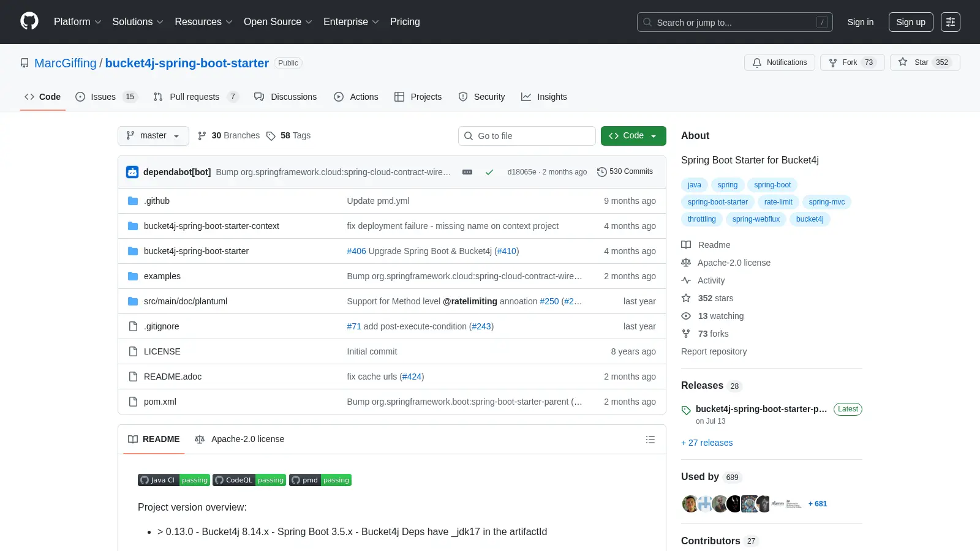Fork the repository
This screenshot has height=551, width=980.
(852, 62)
